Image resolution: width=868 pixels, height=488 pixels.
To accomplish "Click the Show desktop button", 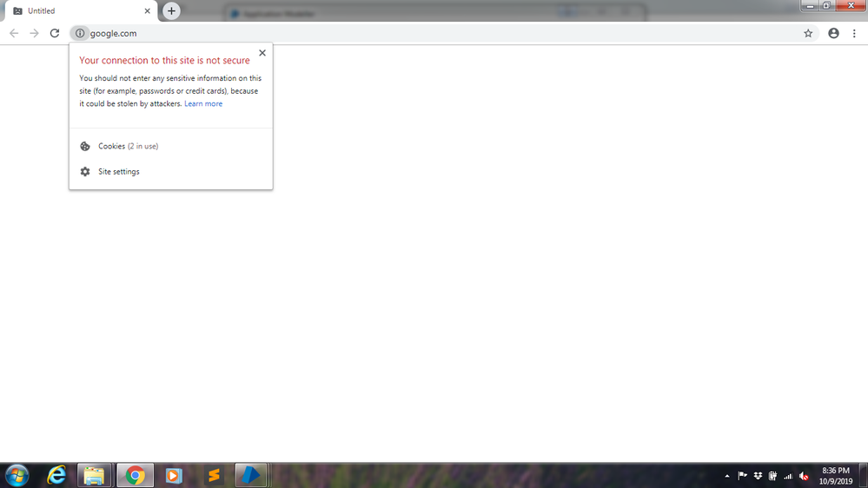I will coord(864,475).
